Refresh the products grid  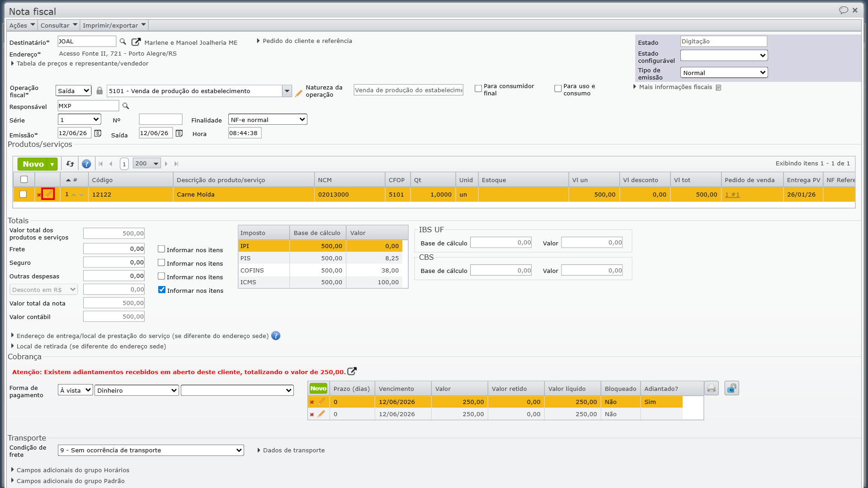(x=70, y=164)
